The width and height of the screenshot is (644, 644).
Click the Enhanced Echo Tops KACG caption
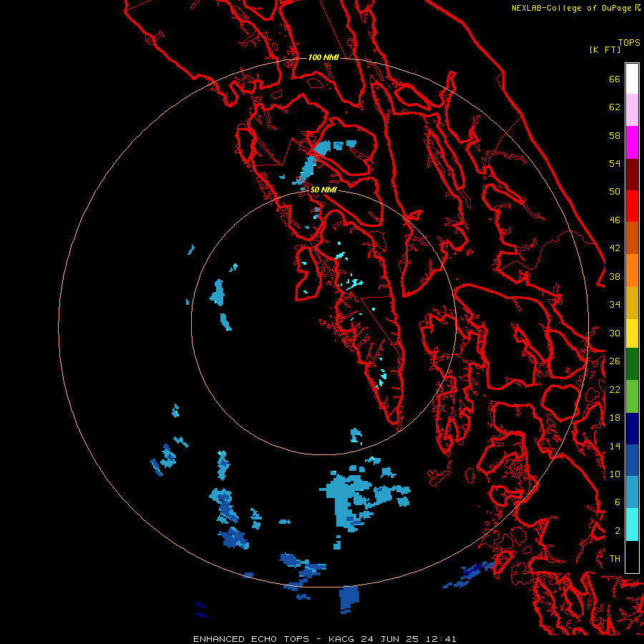point(324,639)
